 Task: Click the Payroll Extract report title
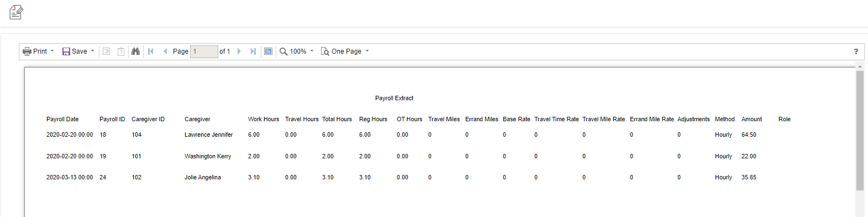pos(394,98)
